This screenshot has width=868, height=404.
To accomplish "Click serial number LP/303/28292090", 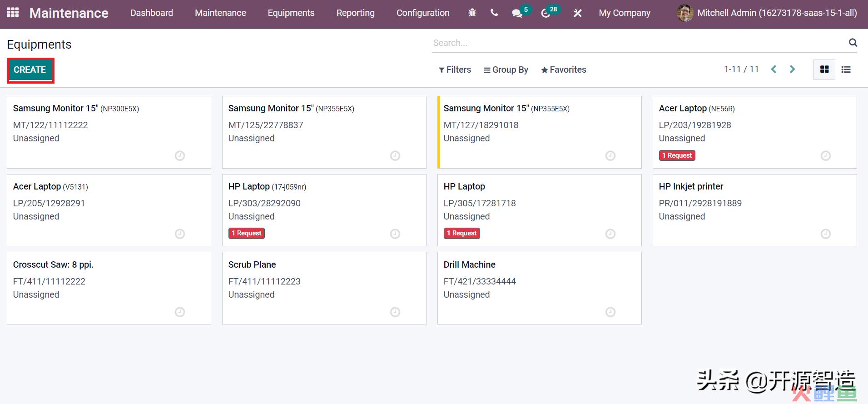I will coord(264,203).
